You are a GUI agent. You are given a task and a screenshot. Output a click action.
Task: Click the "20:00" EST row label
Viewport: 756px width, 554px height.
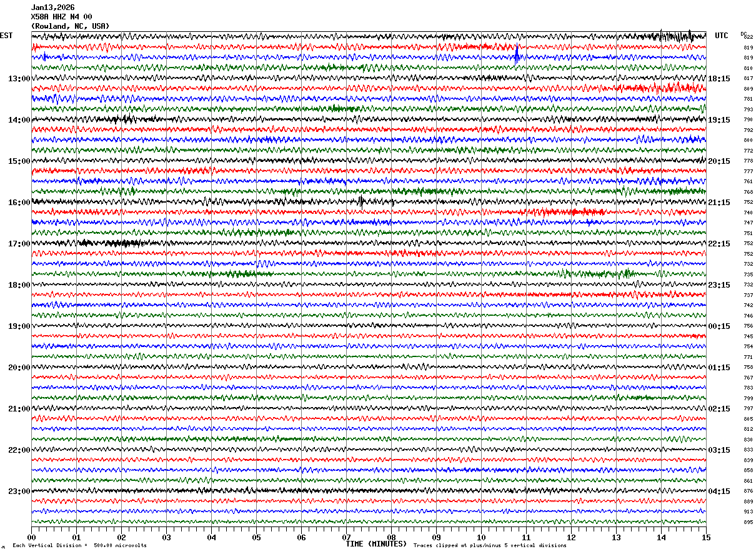19,368
